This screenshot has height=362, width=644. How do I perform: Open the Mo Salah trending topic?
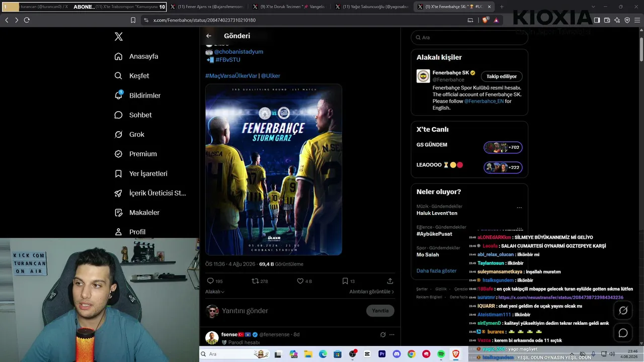[428, 255]
